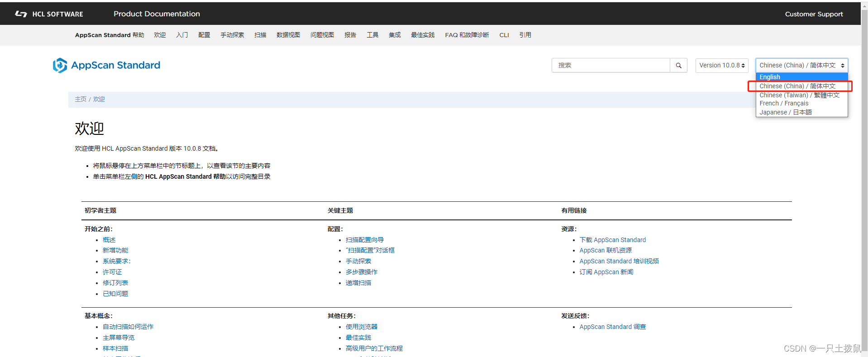Open the 手动探索 topic link

(x=358, y=261)
